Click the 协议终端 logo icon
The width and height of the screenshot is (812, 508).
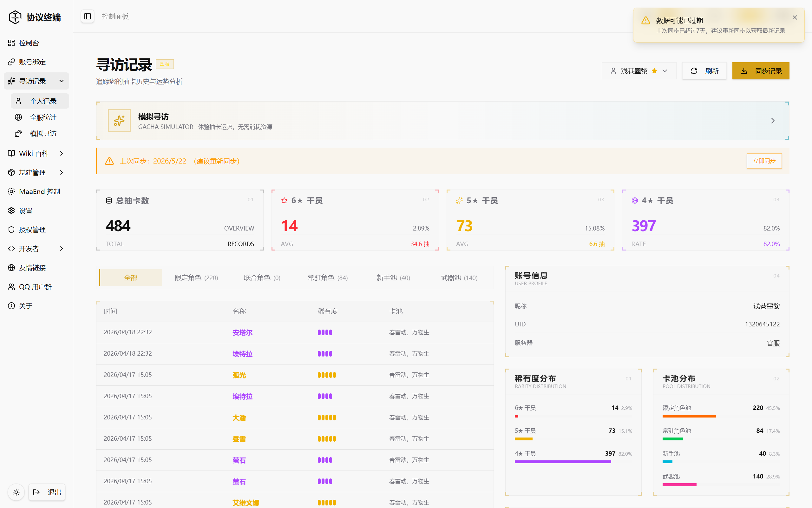click(15, 17)
